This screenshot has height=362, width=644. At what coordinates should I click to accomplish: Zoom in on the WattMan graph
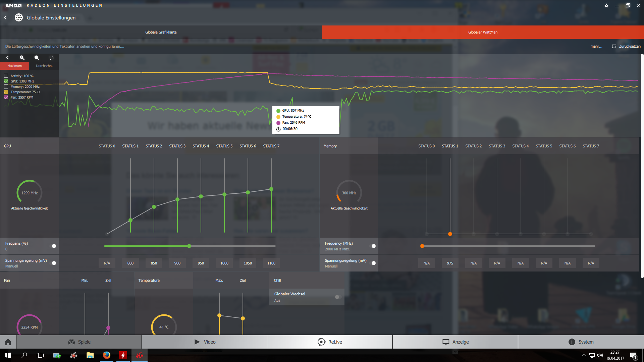point(22,58)
